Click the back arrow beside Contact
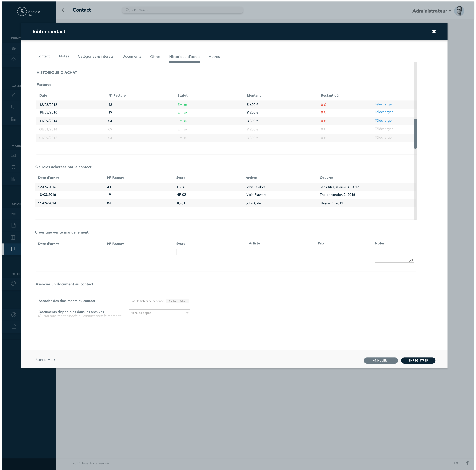Screen dimensions: 476x470 coord(63,10)
